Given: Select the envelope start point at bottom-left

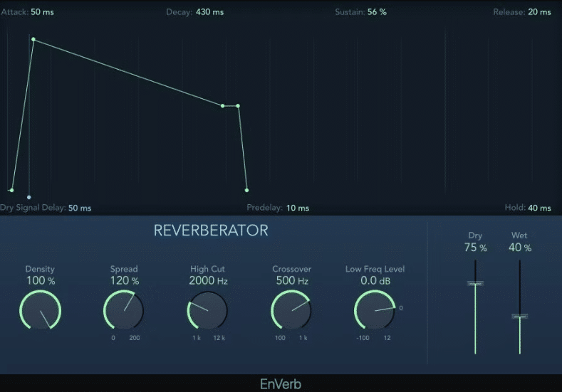Looking at the screenshot, I should click(x=11, y=190).
